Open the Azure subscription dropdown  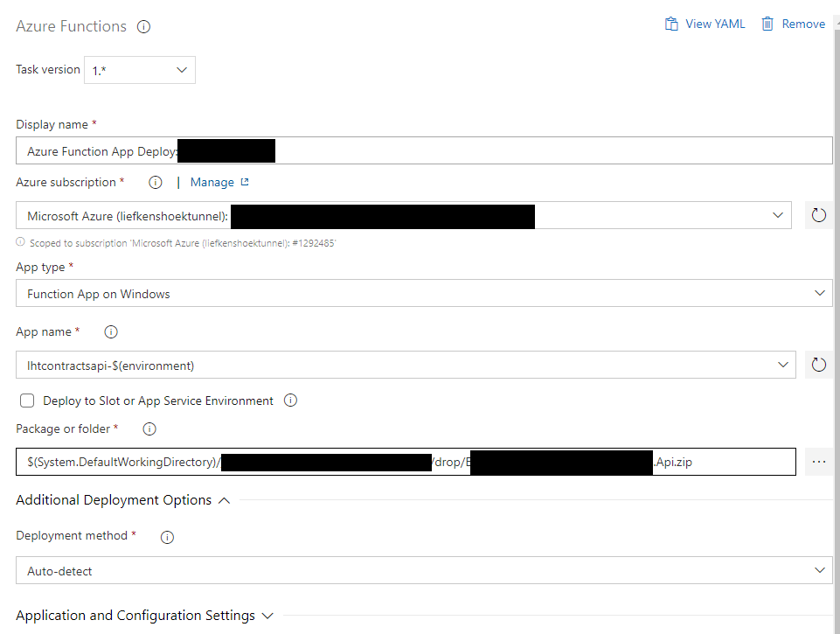[404, 215]
